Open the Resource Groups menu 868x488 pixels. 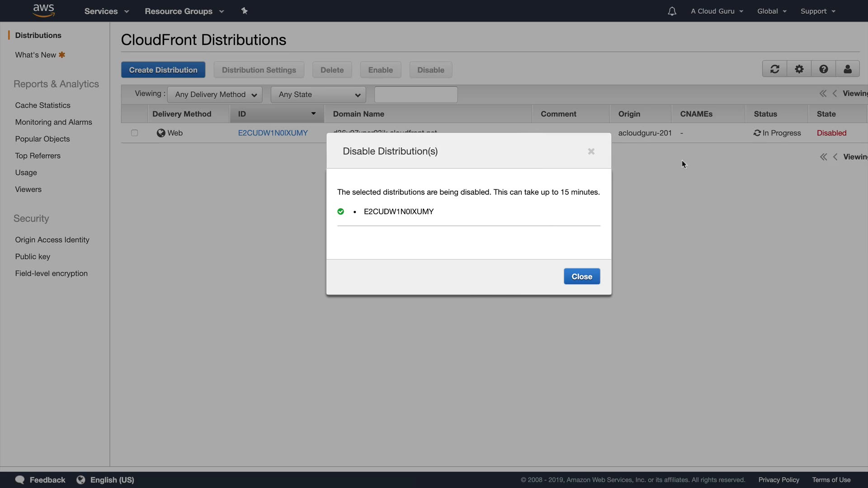click(184, 11)
